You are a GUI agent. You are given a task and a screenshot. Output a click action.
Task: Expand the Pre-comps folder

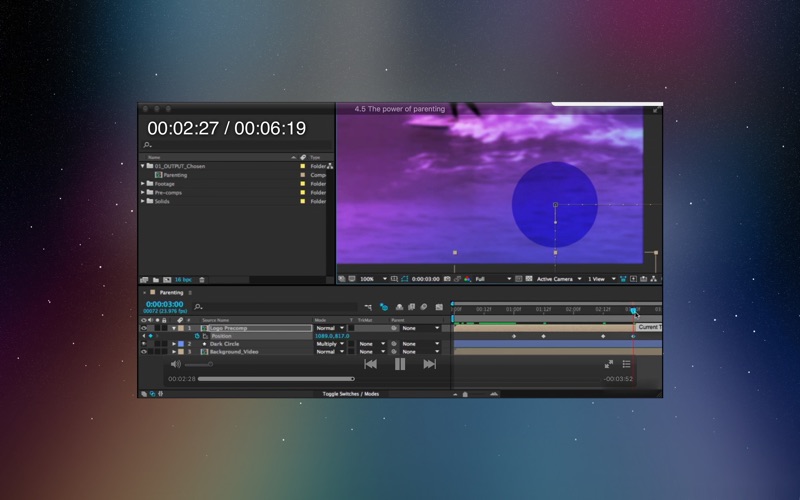tap(142, 192)
